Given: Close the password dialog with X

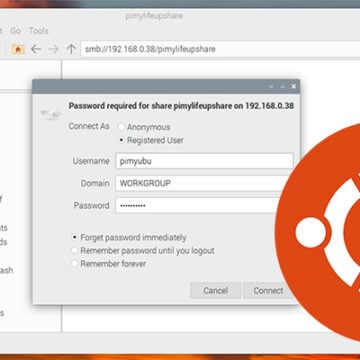Looking at the screenshot, I should click(293, 87).
